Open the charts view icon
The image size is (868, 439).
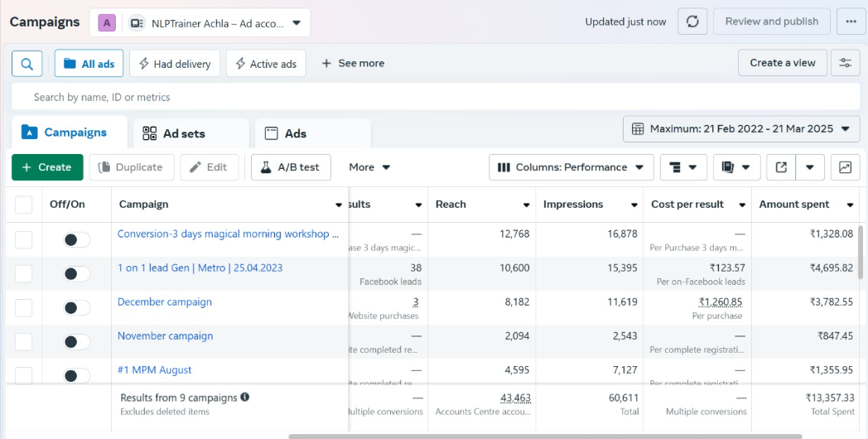845,167
